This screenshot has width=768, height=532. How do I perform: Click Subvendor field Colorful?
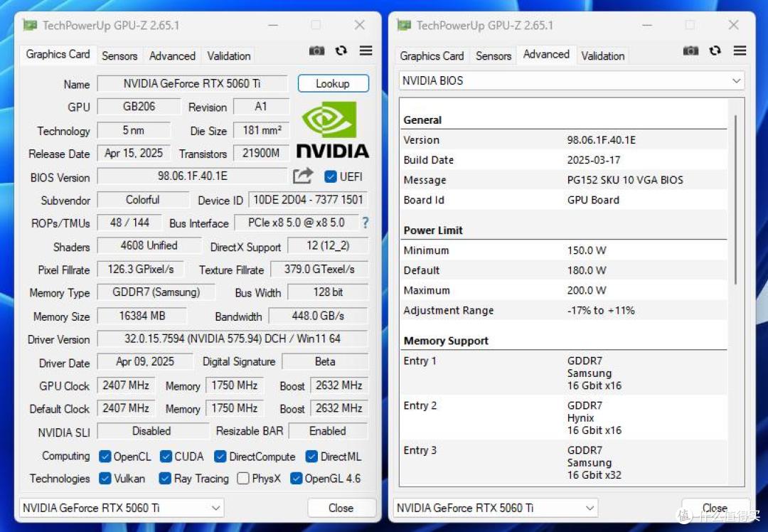point(142,200)
